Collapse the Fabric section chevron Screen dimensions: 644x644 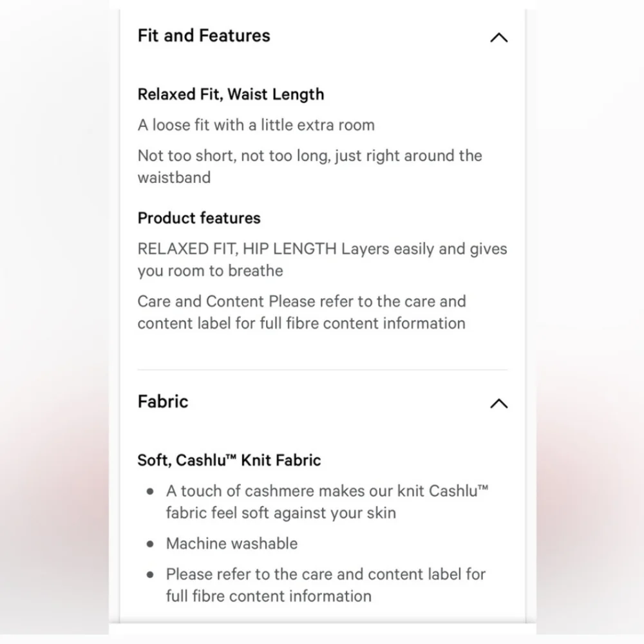coord(498,404)
